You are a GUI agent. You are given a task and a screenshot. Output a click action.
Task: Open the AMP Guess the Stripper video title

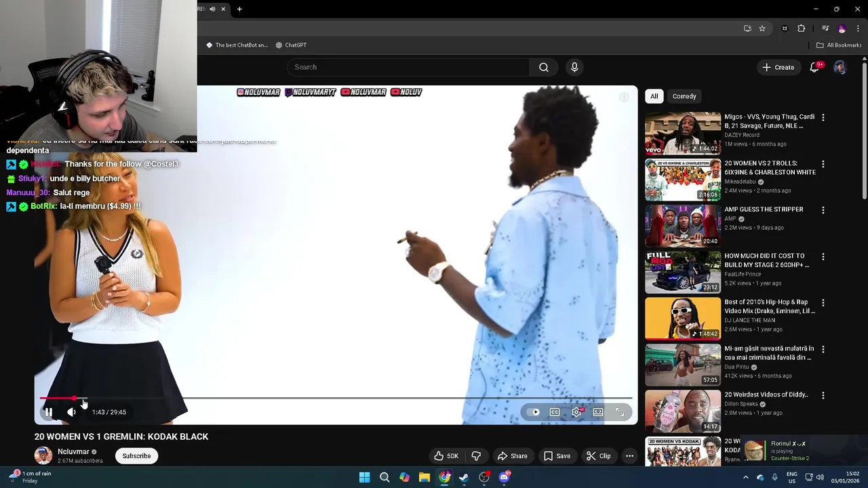[x=764, y=209]
